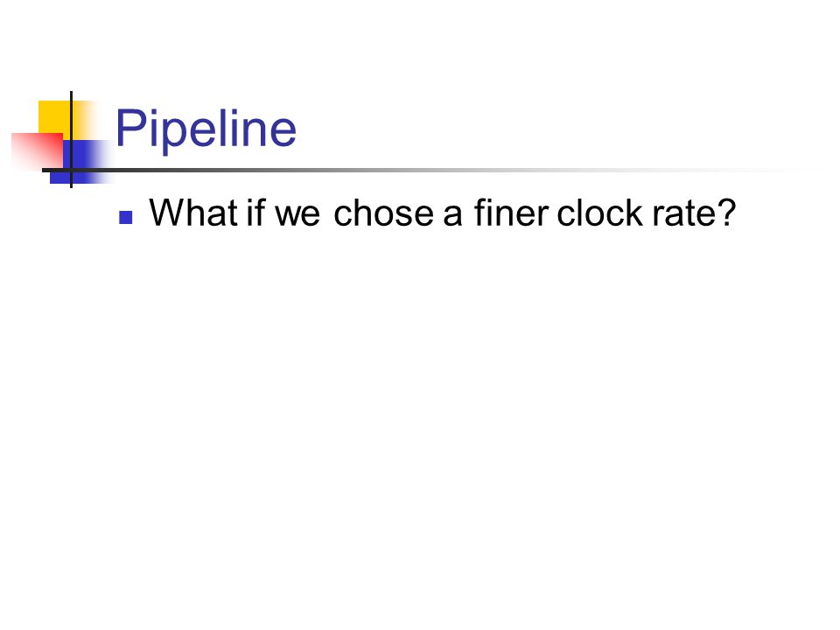Click the word "finer"
This screenshot has width=840, height=630.
coord(512,213)
